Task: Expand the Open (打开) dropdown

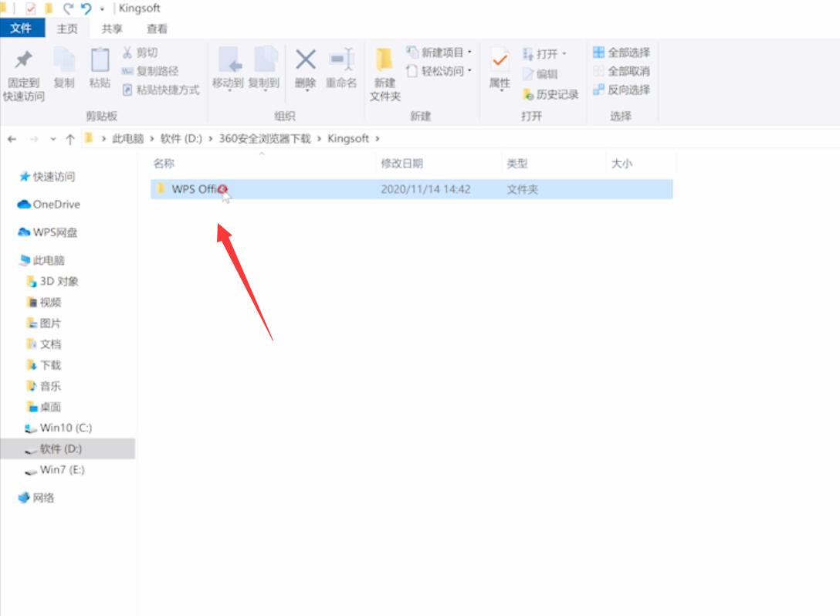Action: (x=544, y=53)
